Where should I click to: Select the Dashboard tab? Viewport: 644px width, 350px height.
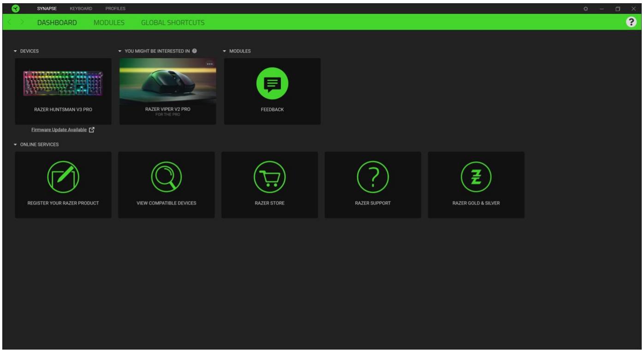[x=57, y=23]
